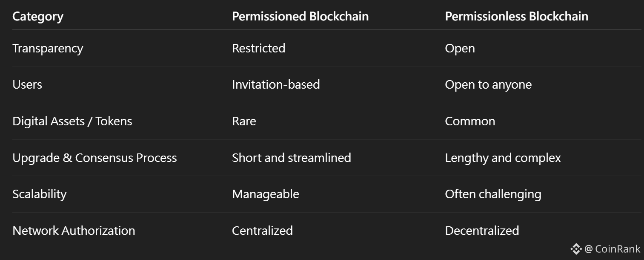Click the Transparency row label
Viewport: 644px width, 260px height.
48,49
